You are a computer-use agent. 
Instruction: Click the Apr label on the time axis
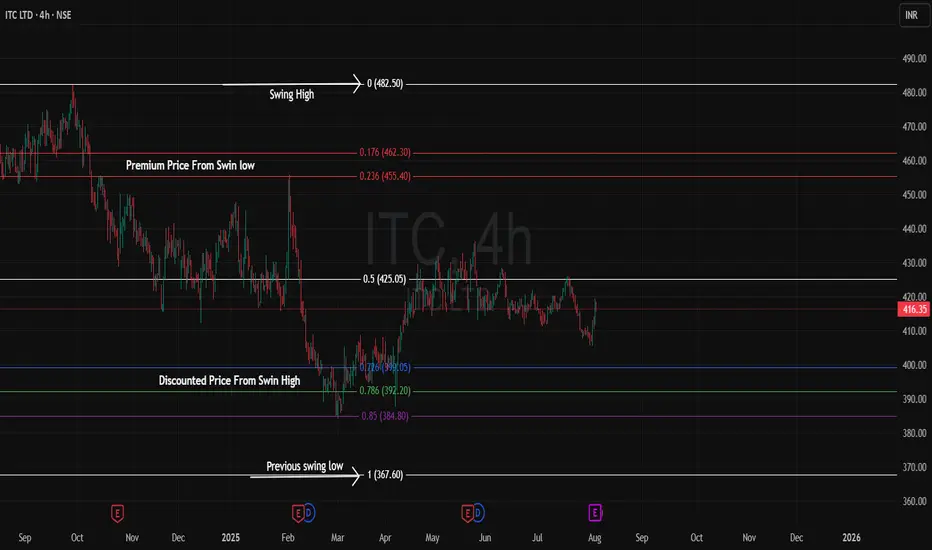pos(385,538)
